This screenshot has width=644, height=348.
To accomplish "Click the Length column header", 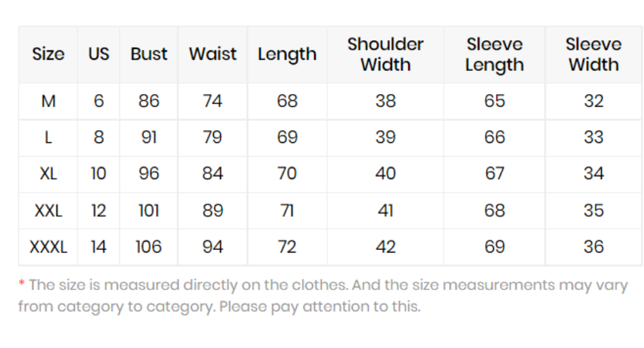I will (x=287, y=55).
